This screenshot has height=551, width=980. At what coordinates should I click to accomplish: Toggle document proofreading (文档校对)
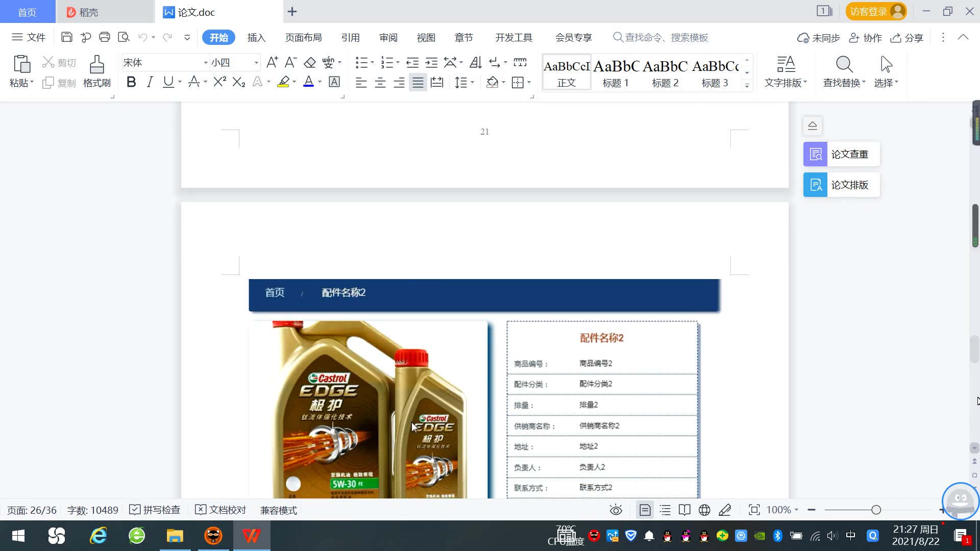point(221,510)
